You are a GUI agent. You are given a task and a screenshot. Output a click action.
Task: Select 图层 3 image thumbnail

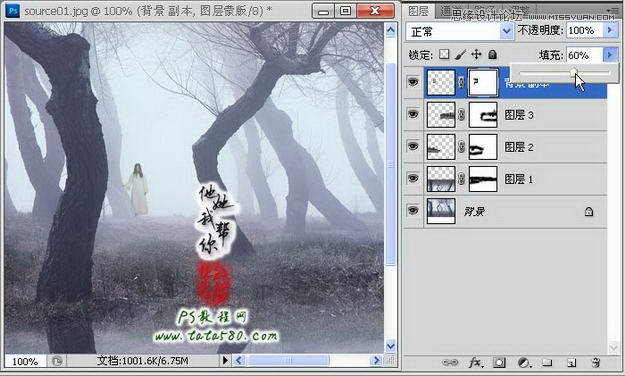click(441, 115)
